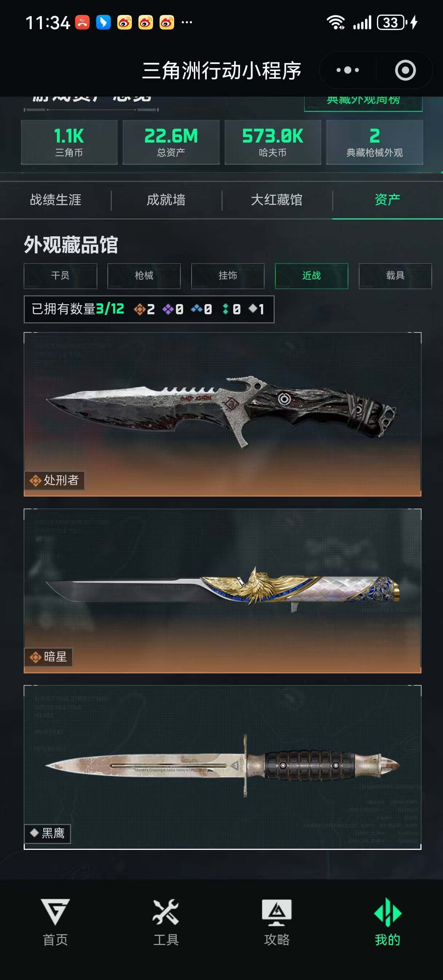This screenshot has height=980, width=443.
Task: Select the 载具 category filter
Action: pyautogui.click(x=396, y=276)
